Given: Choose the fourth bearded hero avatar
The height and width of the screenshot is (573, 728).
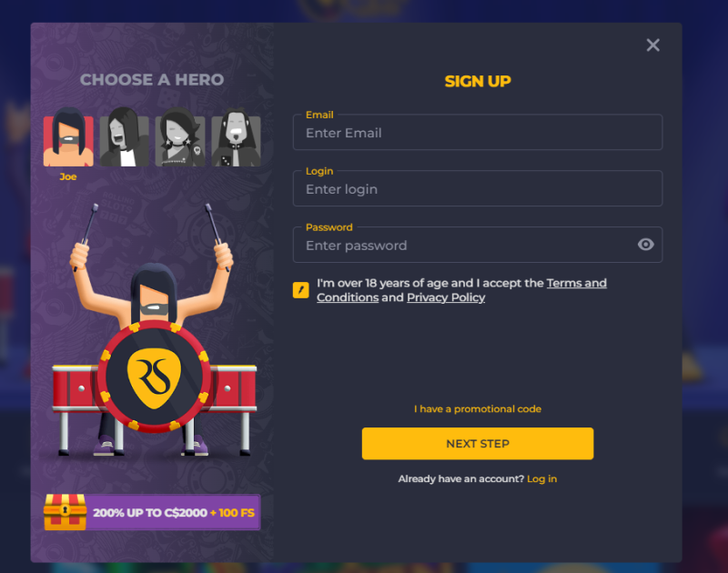Looking at the screenshot, I should pyautogui.click(x=237, y=138).
